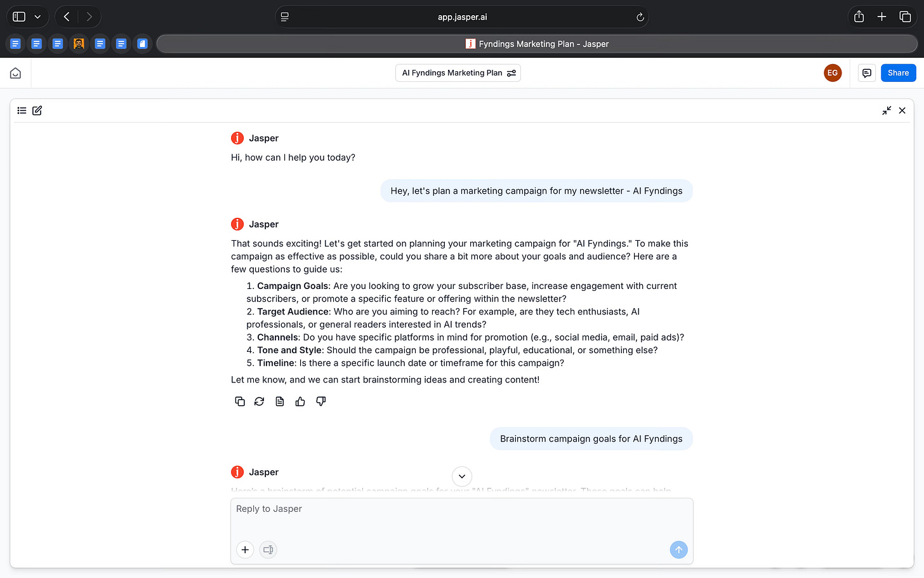
Task: Jump to latest message with down chevron
Action: tap(462, 476)
